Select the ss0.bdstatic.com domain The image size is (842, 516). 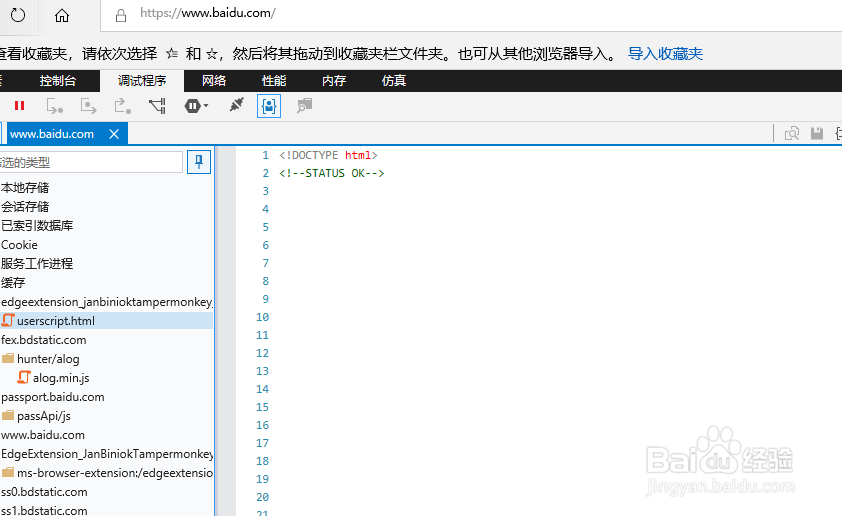point(44,492)
